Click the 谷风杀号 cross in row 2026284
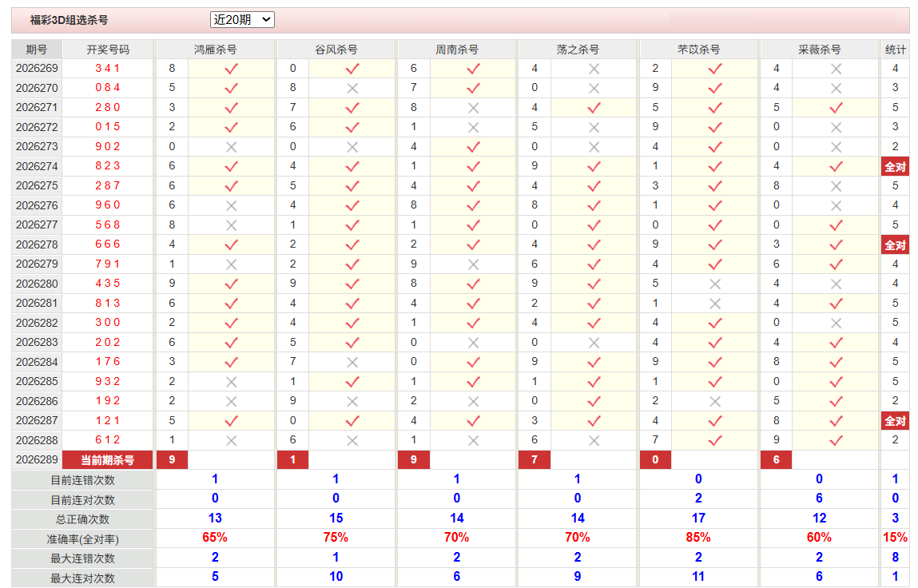The width and height of the screenshot is (918, 588). pos(352,362)
